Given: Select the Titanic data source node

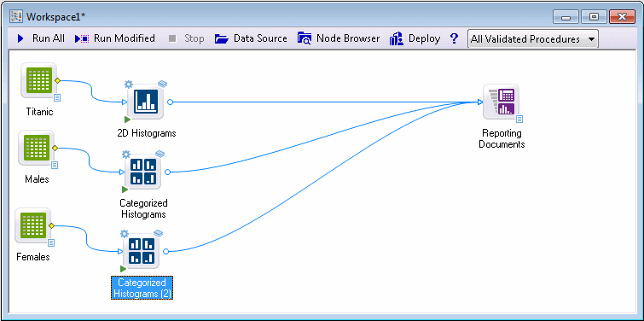Looking at the screenshot, I should click(38, 80).
